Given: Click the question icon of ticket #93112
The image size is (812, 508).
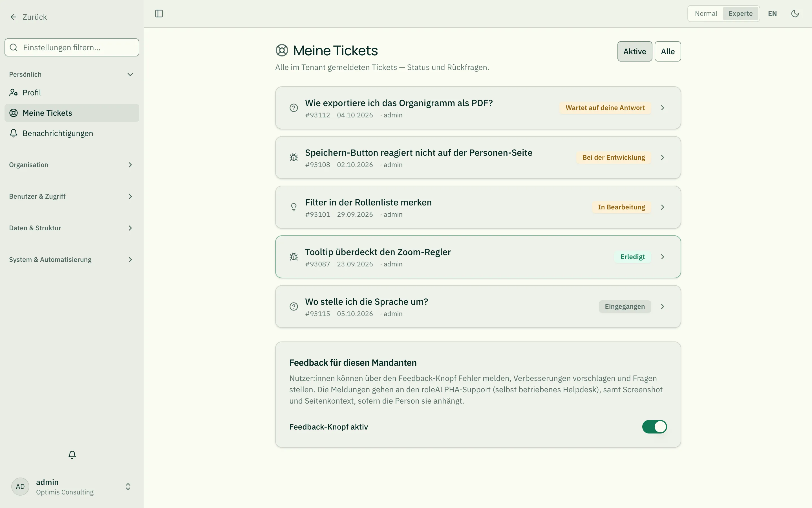Looking at the screenshot, I should point(294,108).
